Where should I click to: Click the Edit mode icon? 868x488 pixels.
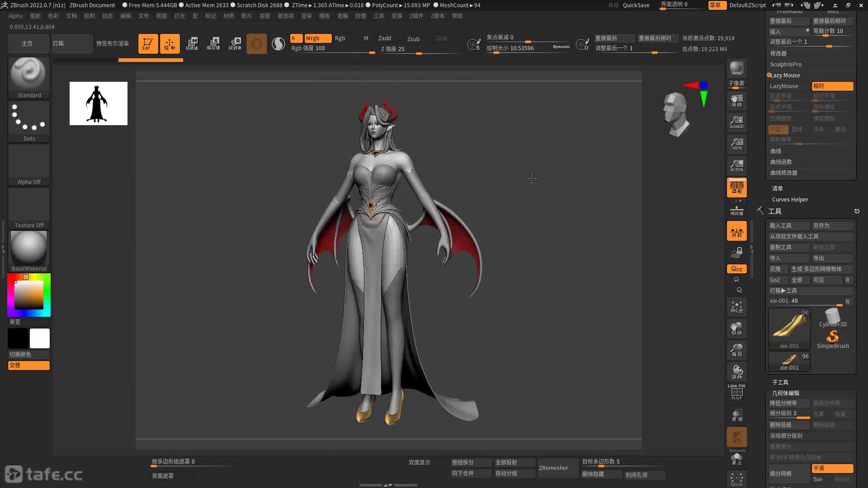pyautogui.click(x=148, y=44)
